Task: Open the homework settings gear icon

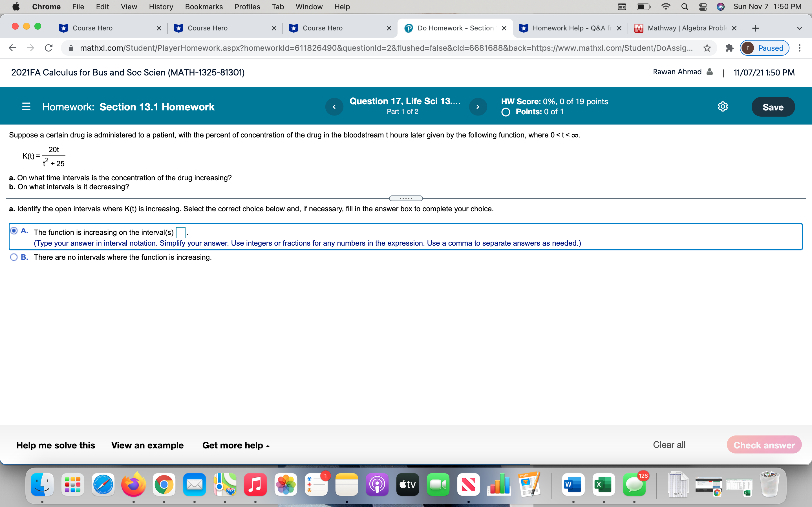Action: point(723,106)
